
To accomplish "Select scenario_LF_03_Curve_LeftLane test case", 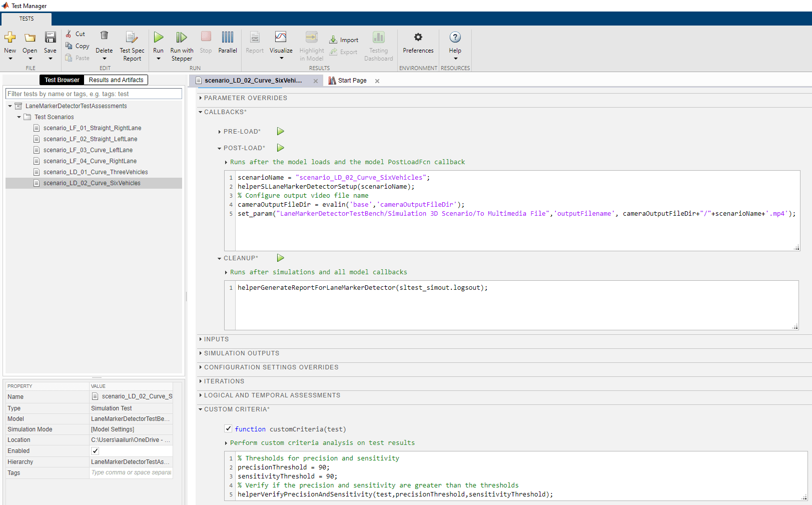I will click(x=88, y=150).
